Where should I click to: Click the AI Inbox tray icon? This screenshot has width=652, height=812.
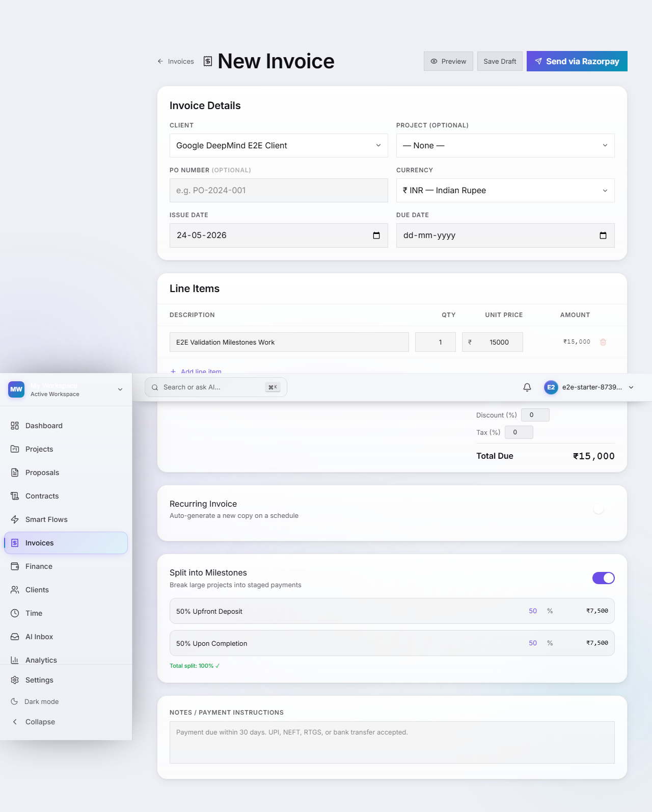click(15, 637)
